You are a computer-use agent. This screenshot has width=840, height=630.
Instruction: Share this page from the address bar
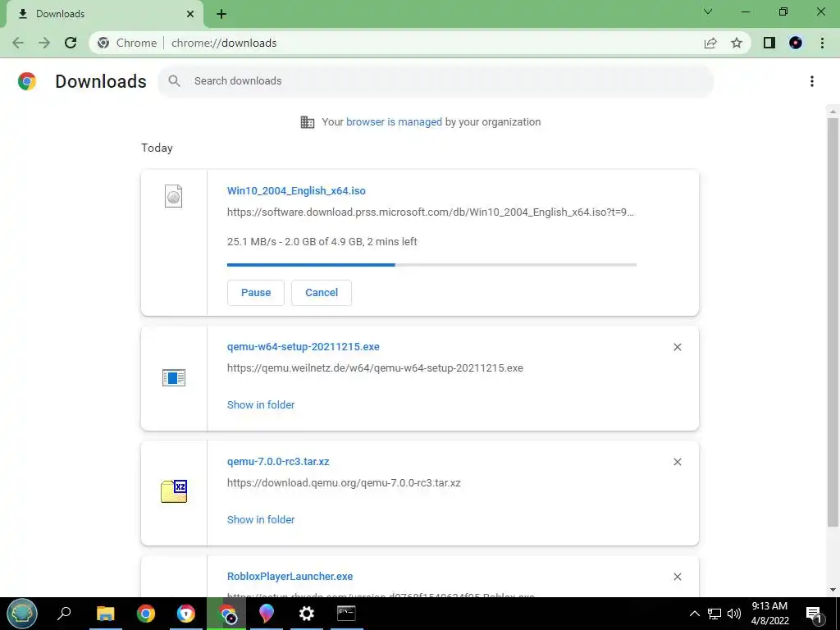click(710, 43)
